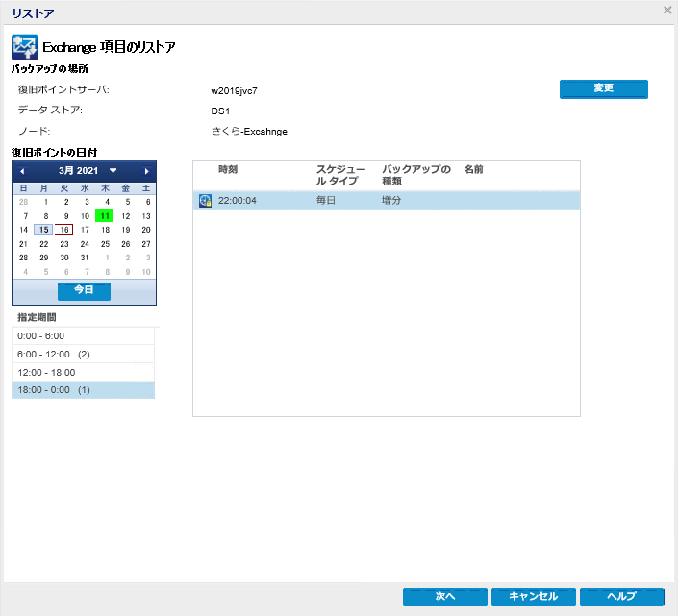Select date 27 in March calendar
The height and width of the screenshot is (616, 678).
[146, 244]
